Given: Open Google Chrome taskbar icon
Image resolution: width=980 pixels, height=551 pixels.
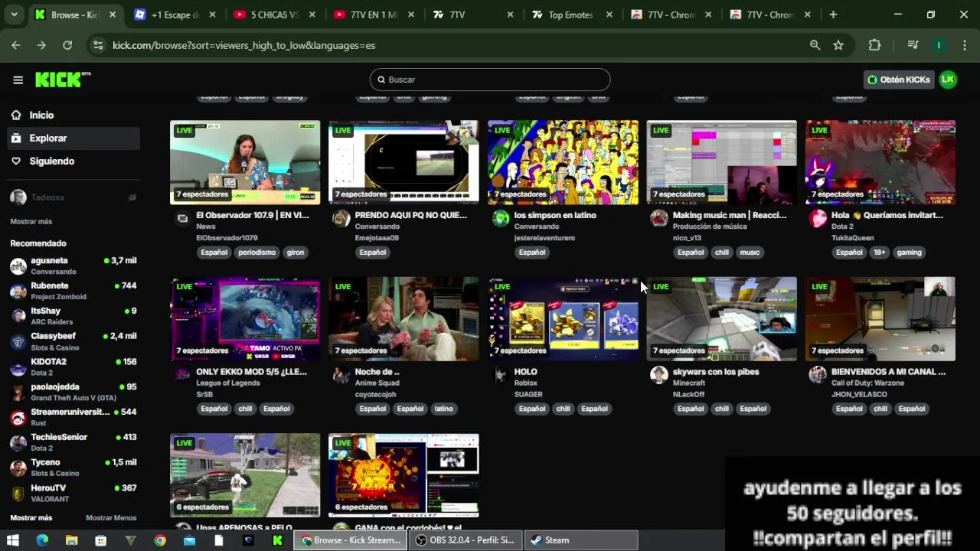Looking at the screenshot, I should coord(159,540).
